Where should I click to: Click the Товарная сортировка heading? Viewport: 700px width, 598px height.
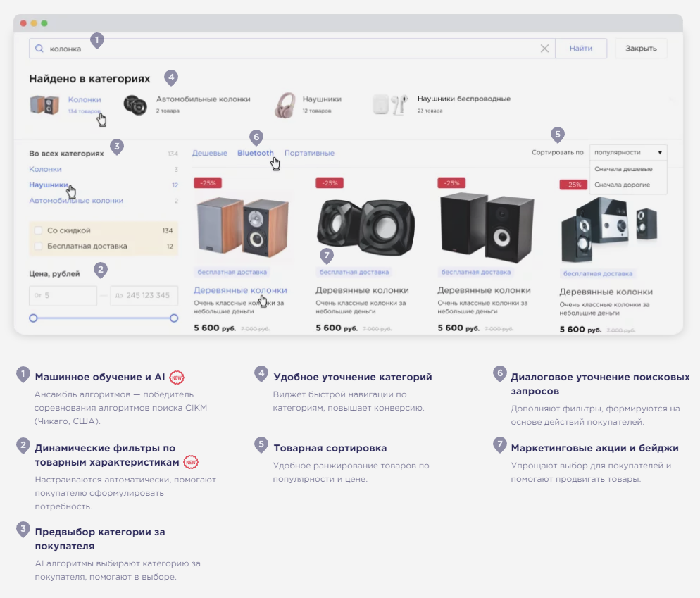tap(330, 449)
